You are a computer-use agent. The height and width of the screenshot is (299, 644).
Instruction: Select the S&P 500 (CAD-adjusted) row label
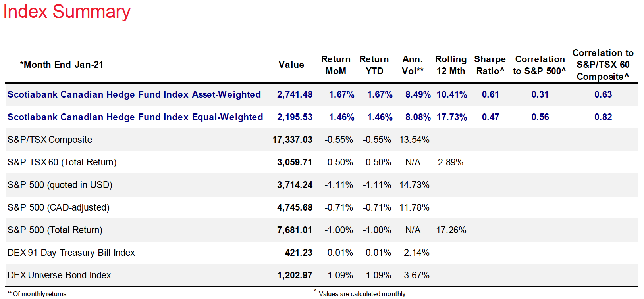58,207
